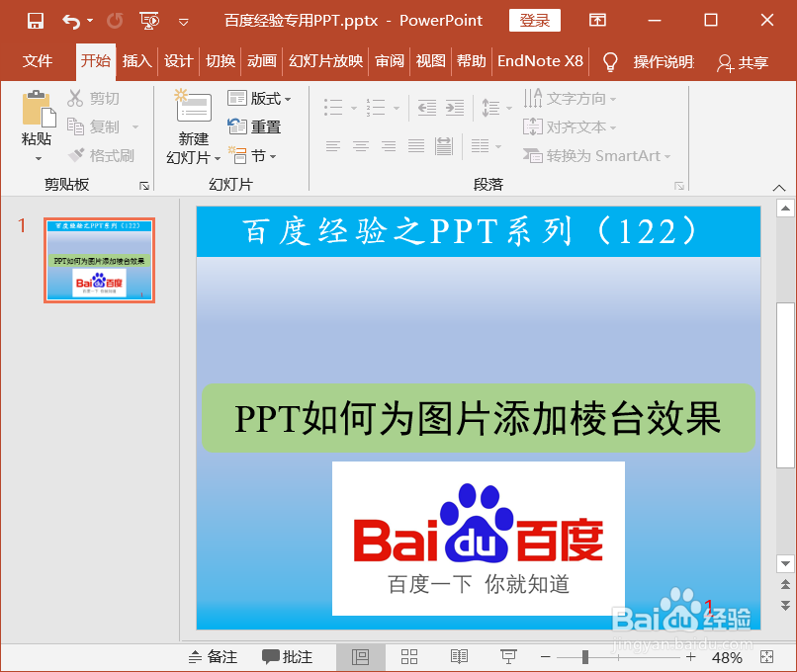Viewport: 797px width, 672px height.
Task: Open the 文字方向 text direction dropdown
Action: click(x=570, y=98)
